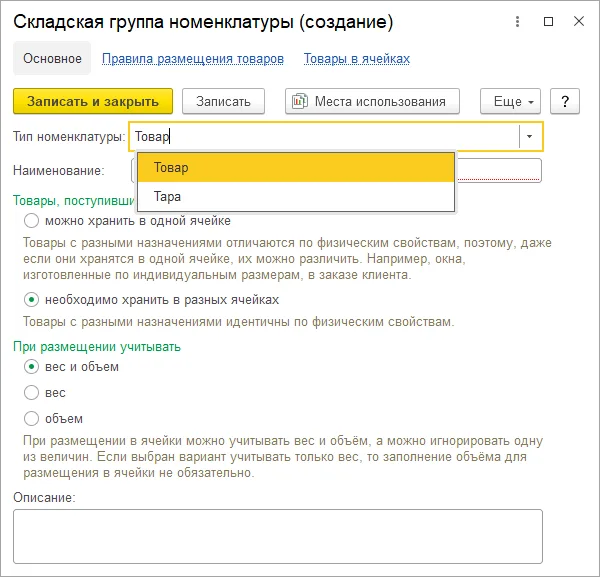Toggle the Тип номенклатуры dropdown arrow
The width and height of the screenshot is (600, 577).
tap(530, 136)
